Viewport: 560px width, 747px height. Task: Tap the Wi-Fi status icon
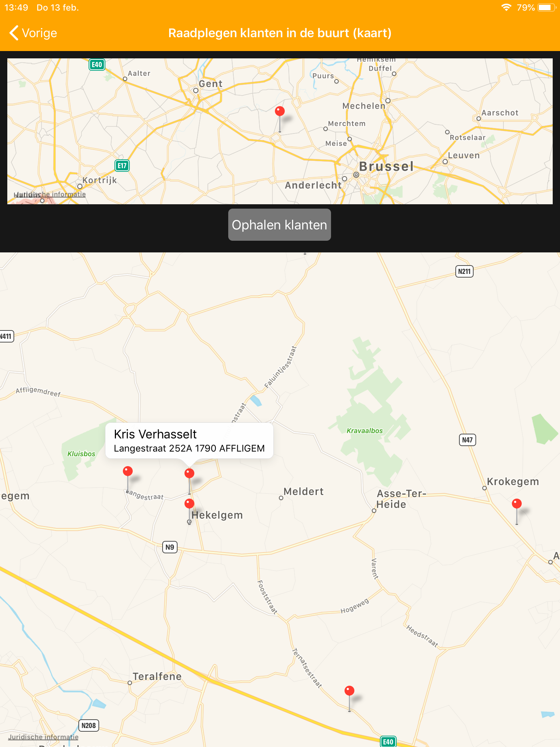coord(506,7)
